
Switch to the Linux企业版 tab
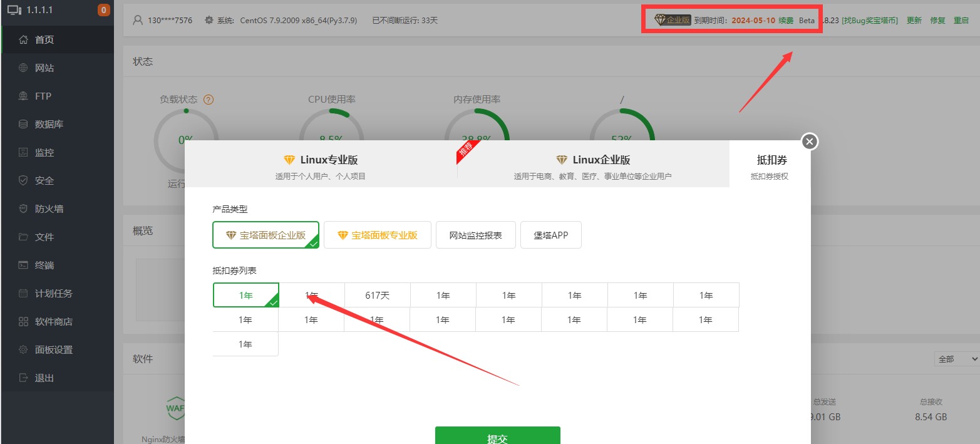pyautogui.click(x=593, y=164)
